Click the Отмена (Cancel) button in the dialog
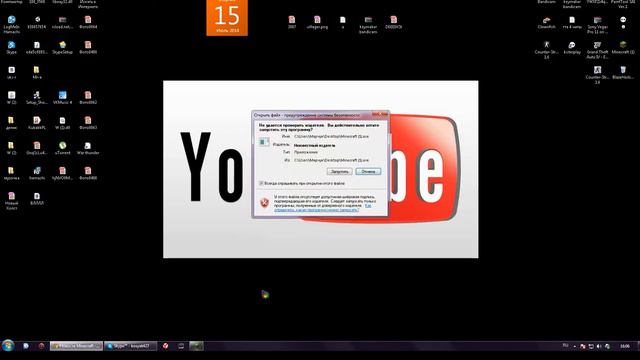 click(368, 171)
